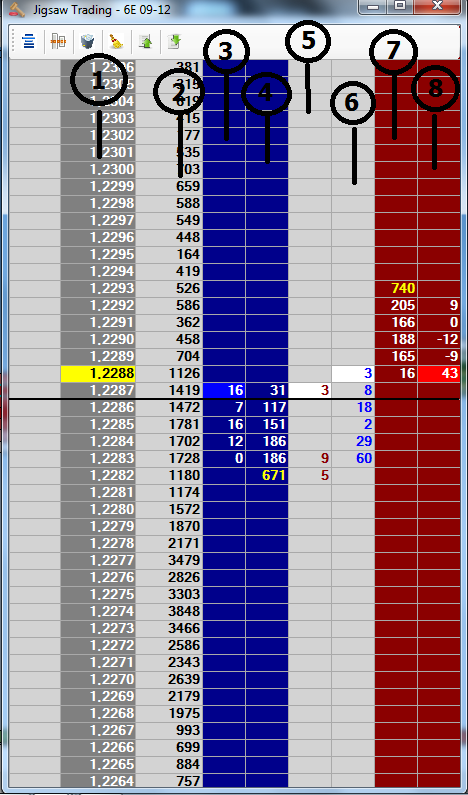
Task: Click the green down-arrow import icon
Action: pyautogui.click(x=175, y=42)
